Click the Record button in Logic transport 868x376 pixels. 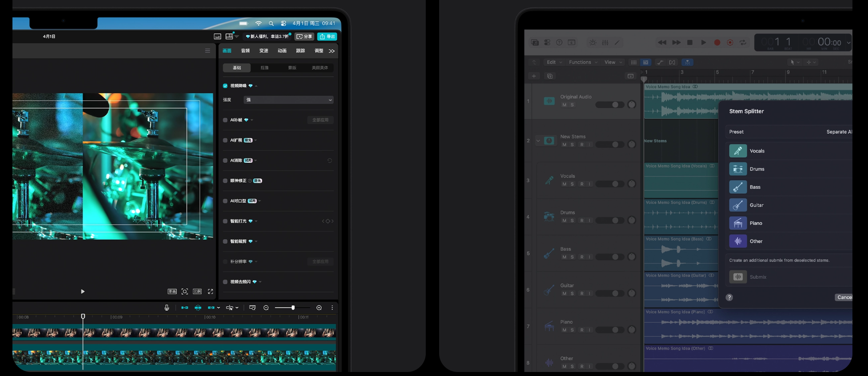[x=717, y=43]
